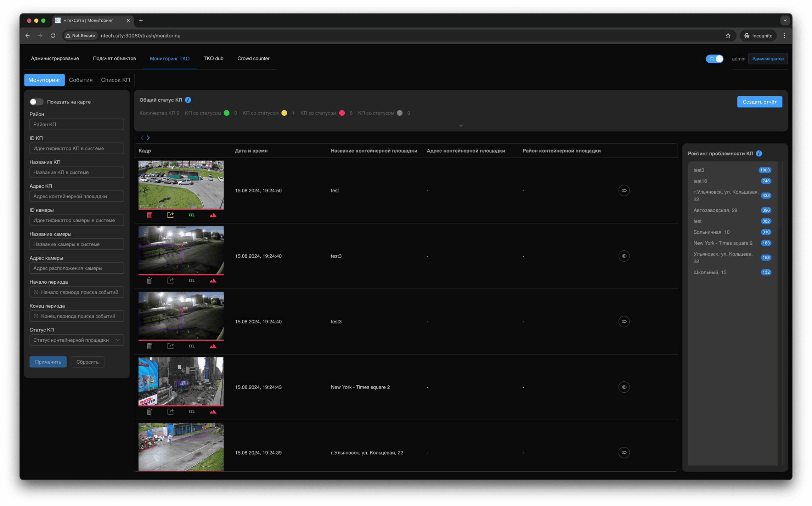Focus the Название КП input field
The width and height of the screenshot is (812, 506).
tap(77, 172)
